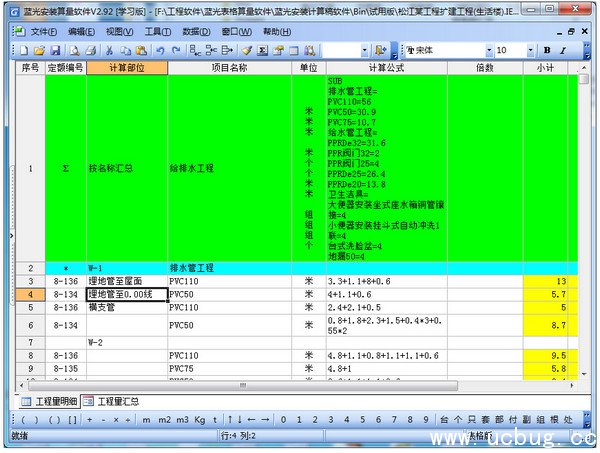Insert unit Kg from bottom toolbar
600x453 pixels.
200,420
